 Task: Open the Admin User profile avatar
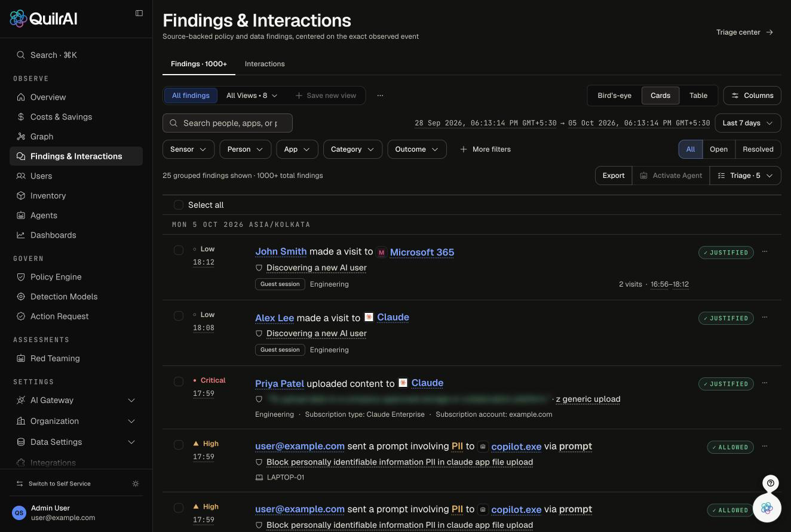tap(19, 513)
